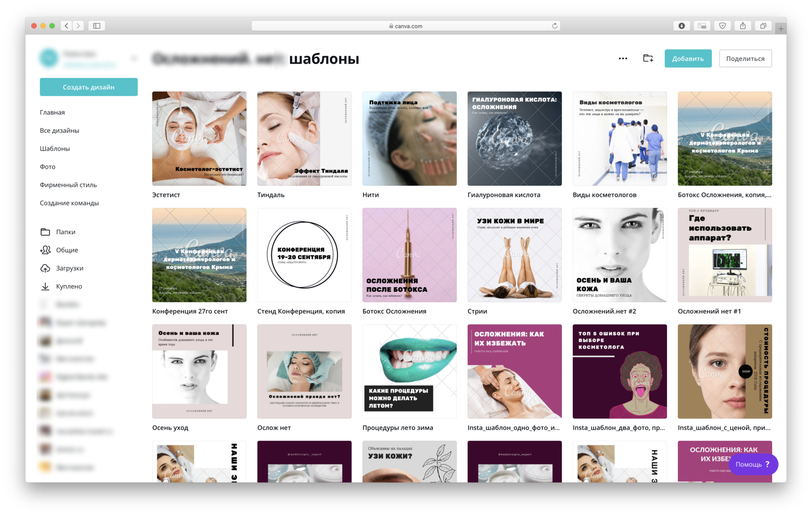Reload the page using refresh icon
The width and height of the screenshot is (812, 516).
554,26
